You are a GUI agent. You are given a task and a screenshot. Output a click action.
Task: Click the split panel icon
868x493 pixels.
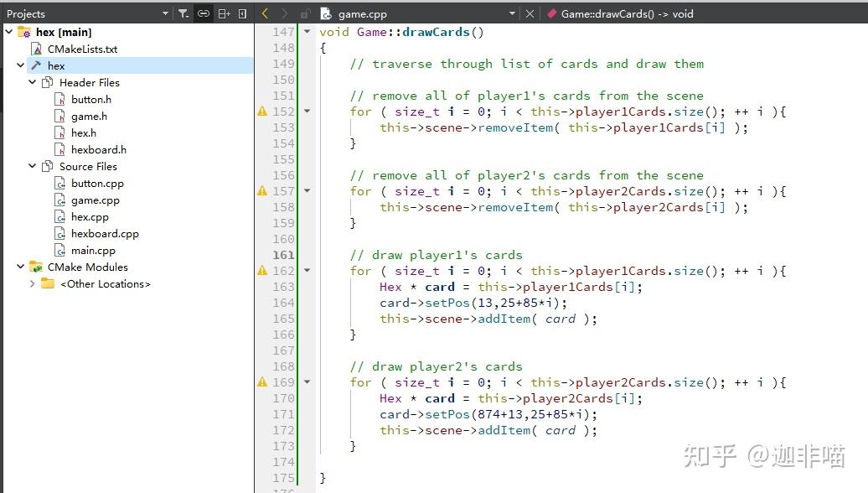225,13
